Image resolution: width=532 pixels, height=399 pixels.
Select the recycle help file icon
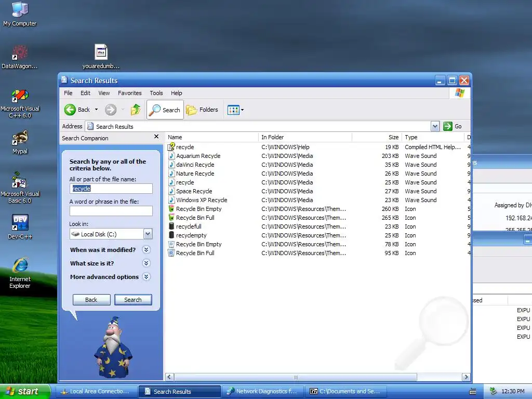point(171,147)
